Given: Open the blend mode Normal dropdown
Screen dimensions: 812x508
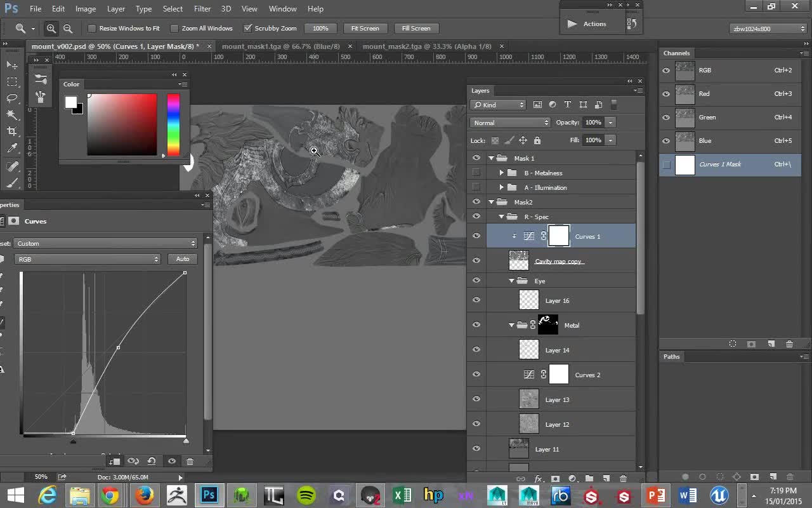Looking at the screenshot, I should tap(511, 123).
